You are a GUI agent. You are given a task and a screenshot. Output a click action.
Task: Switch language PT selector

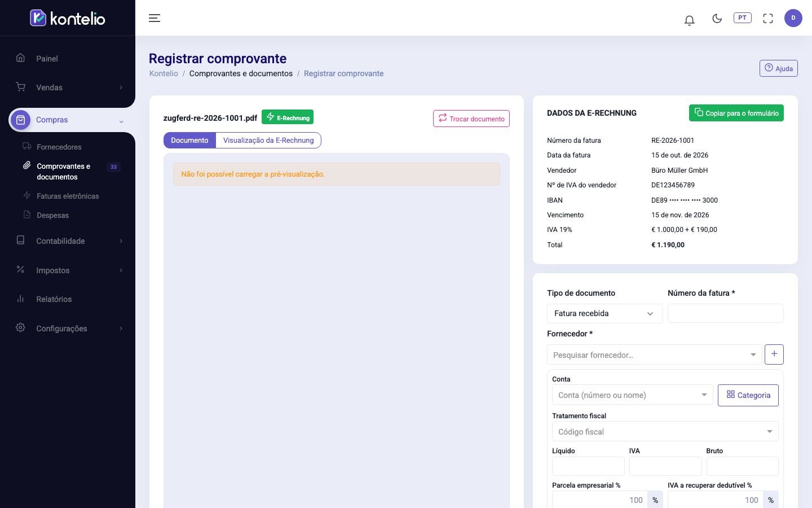point(742,18)
